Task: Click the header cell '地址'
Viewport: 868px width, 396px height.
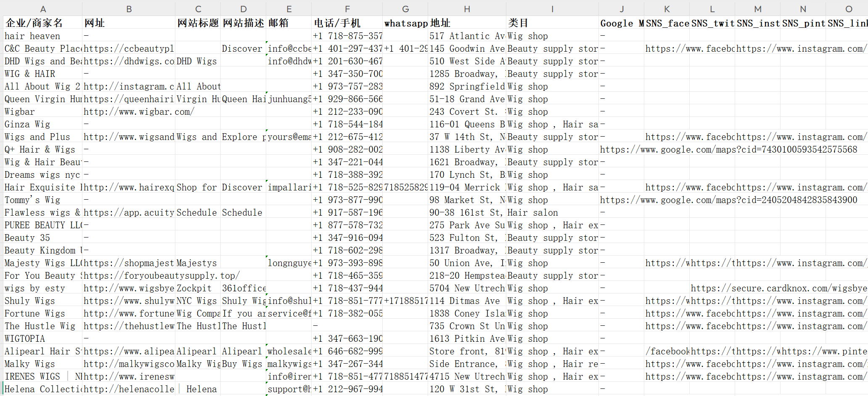Action: click(x=467, y=23)
